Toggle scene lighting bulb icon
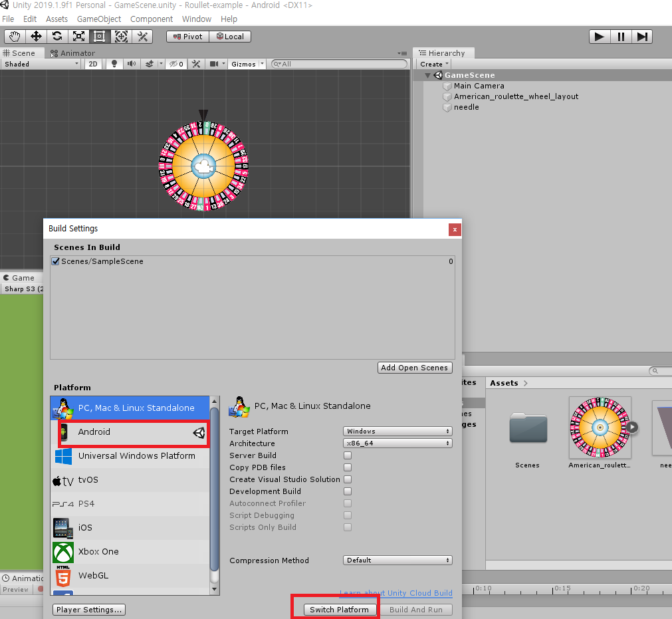672x619 pixels. pyautogui.click(x=114, y=64)
